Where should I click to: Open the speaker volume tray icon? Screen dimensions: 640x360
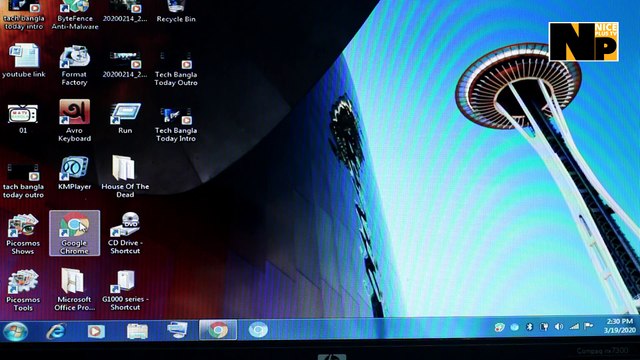click(559, 327)
